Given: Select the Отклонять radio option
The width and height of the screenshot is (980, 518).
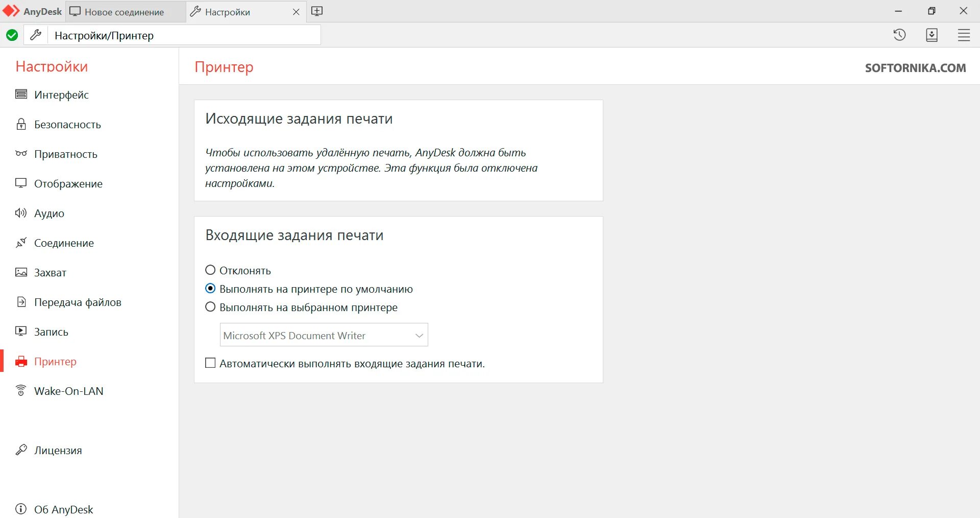Looking at the screenshot, I should pos(210,270).
